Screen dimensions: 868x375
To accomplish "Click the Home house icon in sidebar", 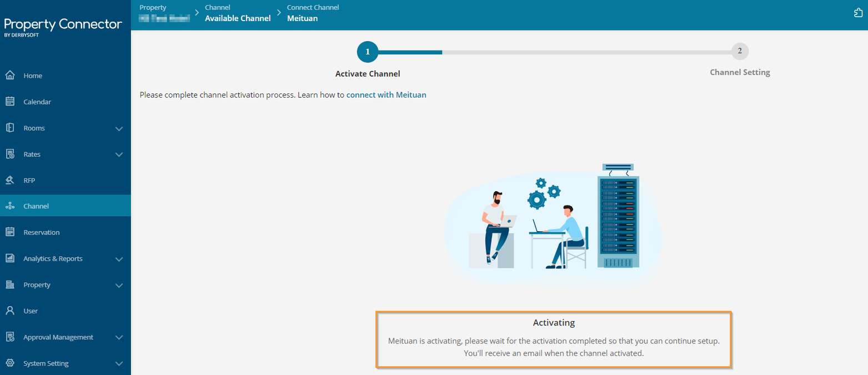I will pyautogui.click(x=9, y=76).
